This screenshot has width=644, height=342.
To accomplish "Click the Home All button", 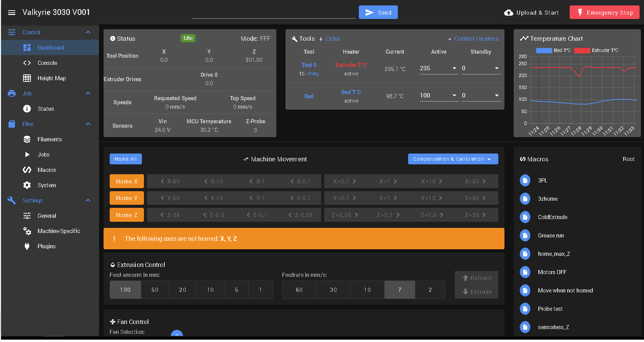I will click(x=126, y=159).
